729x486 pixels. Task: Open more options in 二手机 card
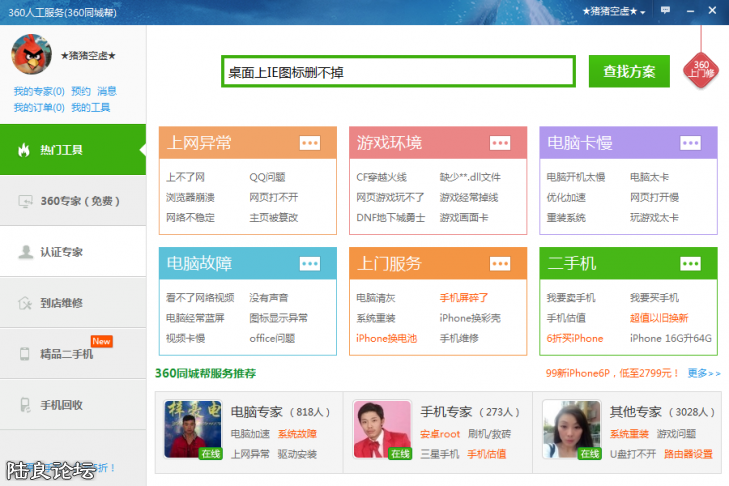[x=690, y=264]
